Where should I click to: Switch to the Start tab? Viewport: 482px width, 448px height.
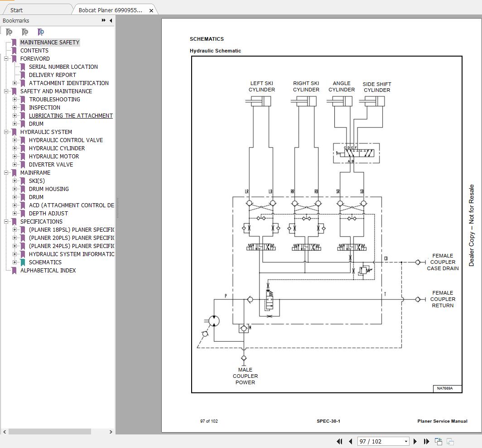coord(16,10)
